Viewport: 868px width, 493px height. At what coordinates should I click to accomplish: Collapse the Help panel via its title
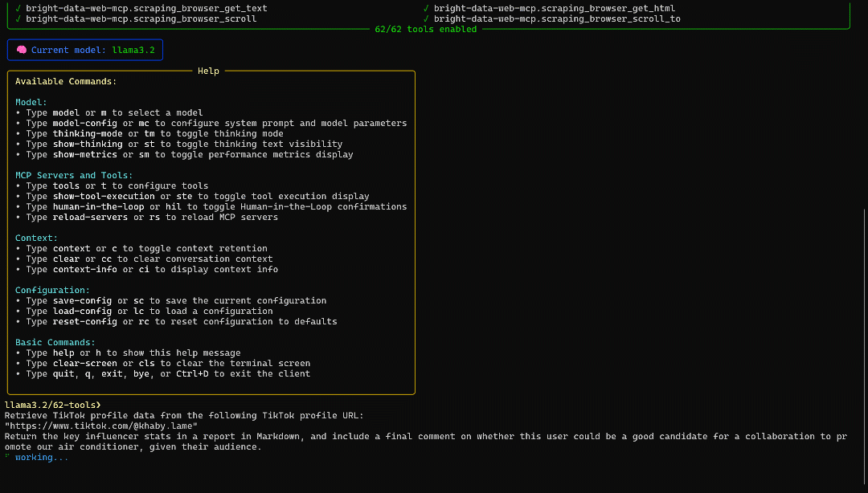[x=208, y=71]
